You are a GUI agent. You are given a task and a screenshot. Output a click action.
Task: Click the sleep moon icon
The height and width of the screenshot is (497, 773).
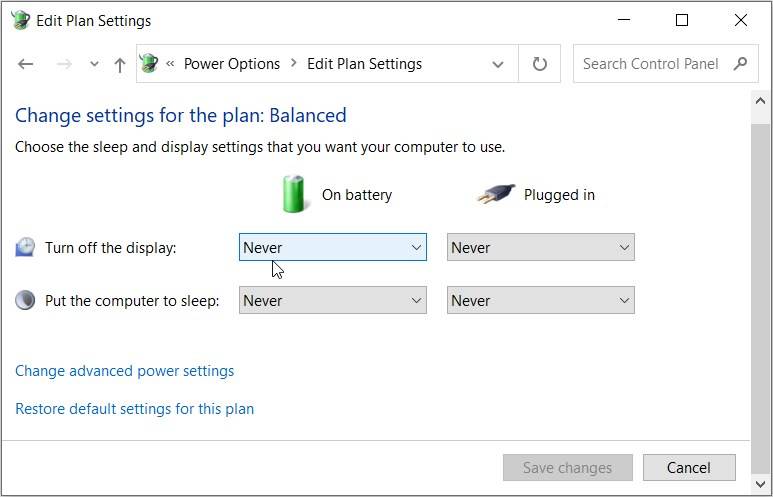[x=25, y=300]
